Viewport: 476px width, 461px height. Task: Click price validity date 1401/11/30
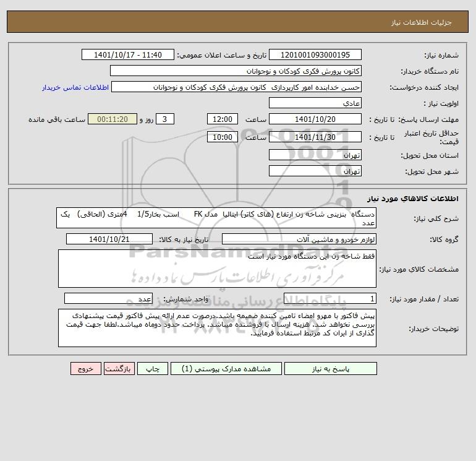pyautogui.click(x=315, y=137)
